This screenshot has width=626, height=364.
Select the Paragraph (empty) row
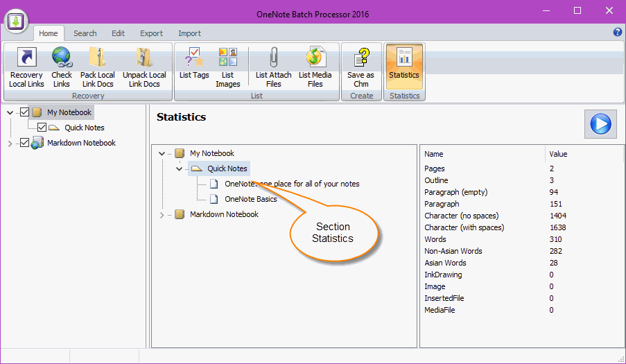coord(522,192)
